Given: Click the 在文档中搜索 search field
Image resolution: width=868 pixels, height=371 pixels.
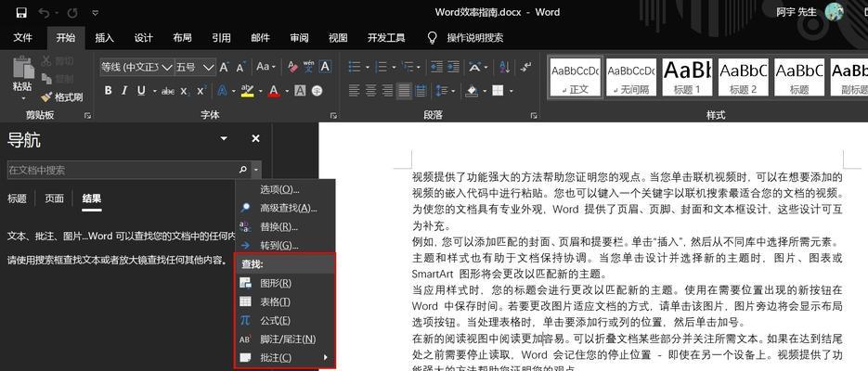Looking at the screenshot, I should point(123,170).
